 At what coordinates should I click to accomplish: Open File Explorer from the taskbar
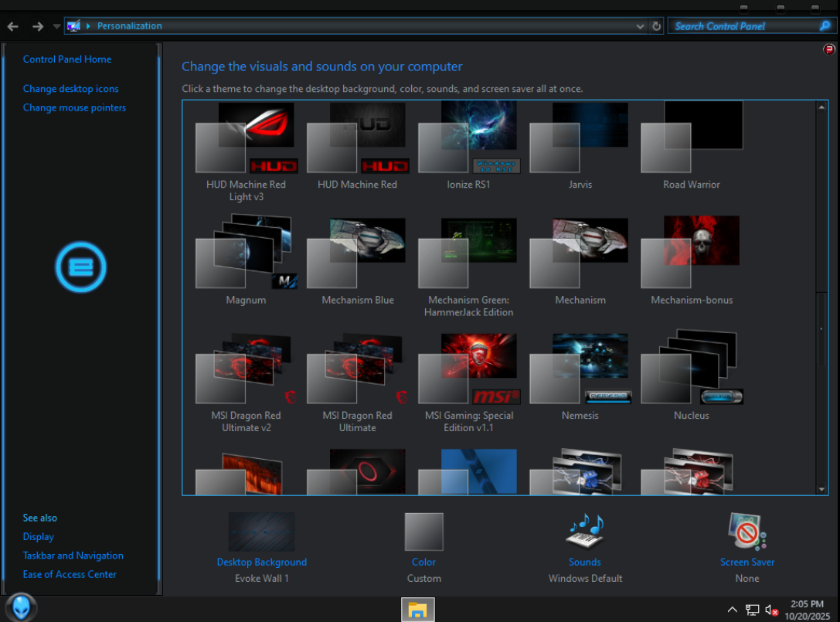click(x=417, y=610)
